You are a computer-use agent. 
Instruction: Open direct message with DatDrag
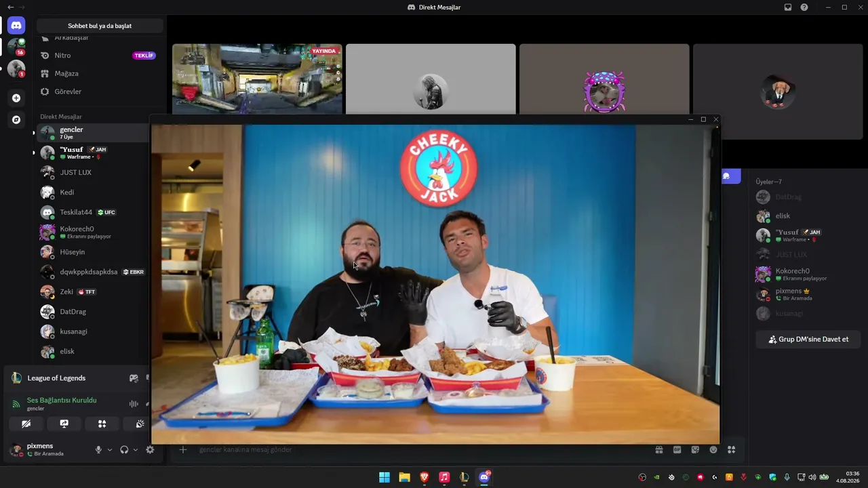94,312
